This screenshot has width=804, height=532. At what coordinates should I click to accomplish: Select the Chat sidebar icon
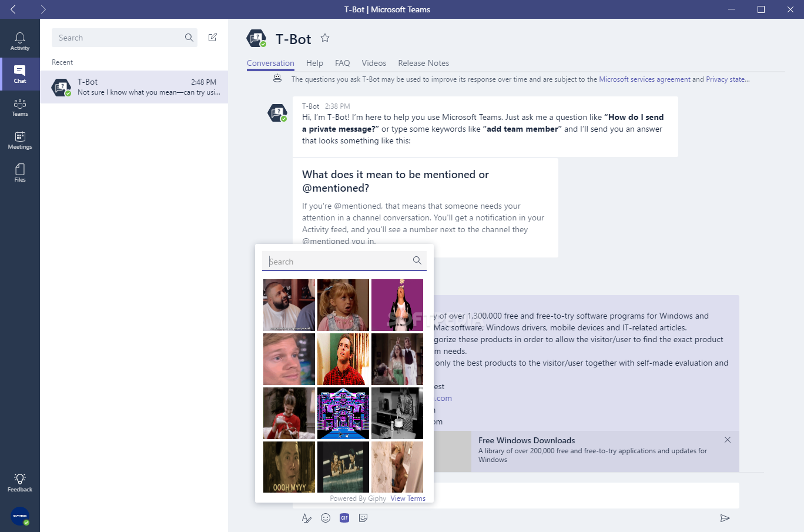[20, 74]
